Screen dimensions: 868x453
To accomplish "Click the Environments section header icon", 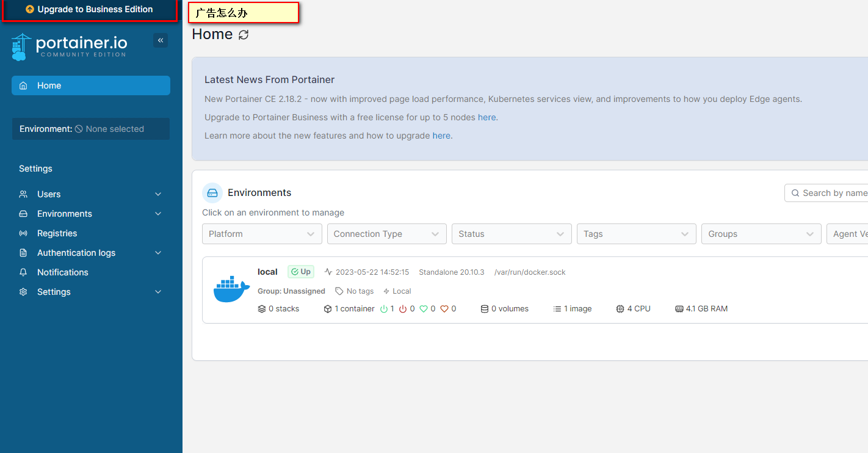I will coord(212,193).
